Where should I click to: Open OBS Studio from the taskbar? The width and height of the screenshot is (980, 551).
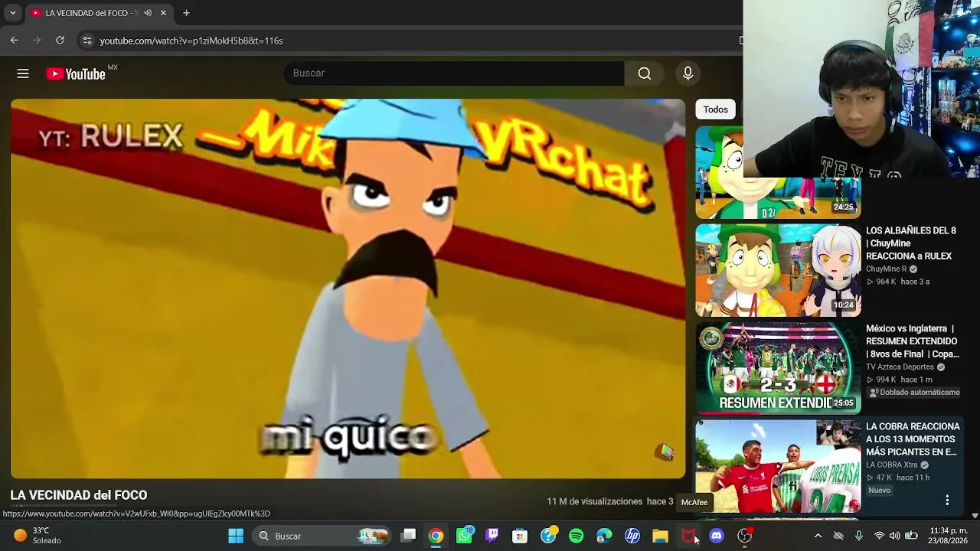click(744, 536)
